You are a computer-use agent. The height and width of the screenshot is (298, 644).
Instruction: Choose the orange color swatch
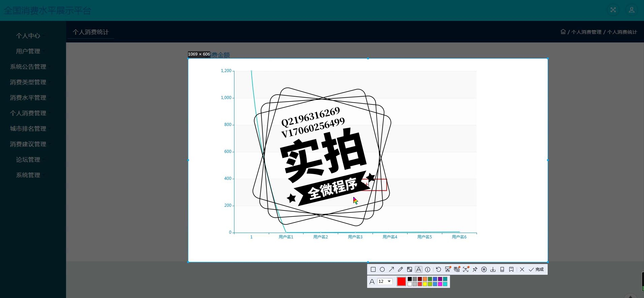pos(425,279)
